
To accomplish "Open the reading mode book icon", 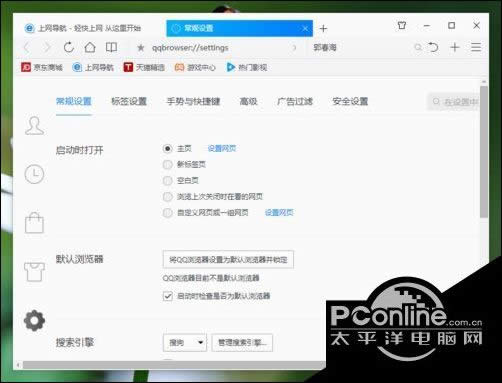I will point(111,47).
